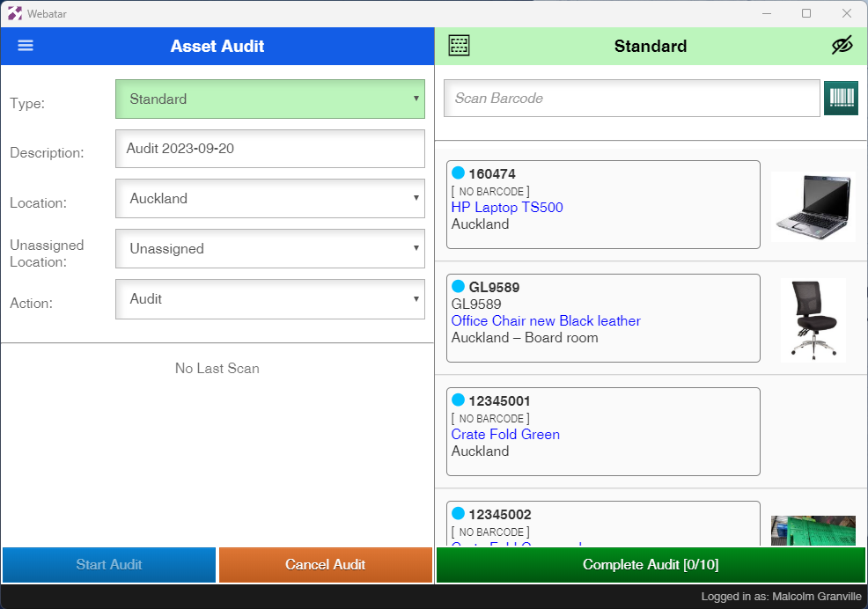
Task: Open the Unassigned Location dropdown
Action: coord(270,248)
